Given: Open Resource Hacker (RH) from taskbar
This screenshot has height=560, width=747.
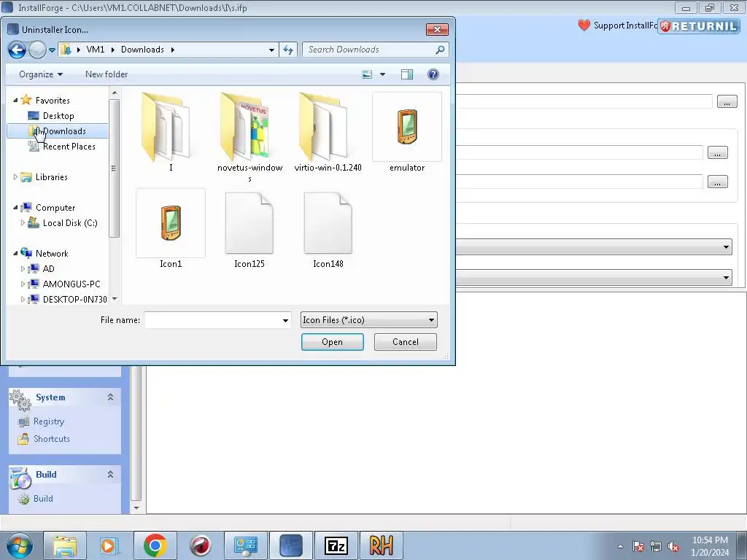Looking at the screenshot, I should coord(381,545).
